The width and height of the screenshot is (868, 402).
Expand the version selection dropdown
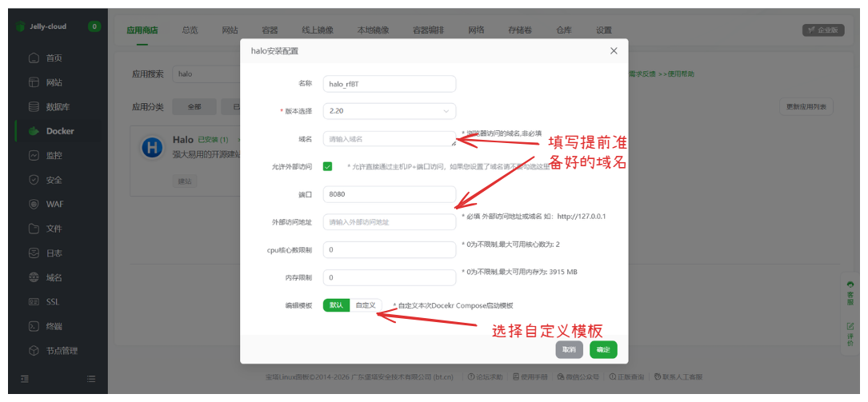[389, 111]
